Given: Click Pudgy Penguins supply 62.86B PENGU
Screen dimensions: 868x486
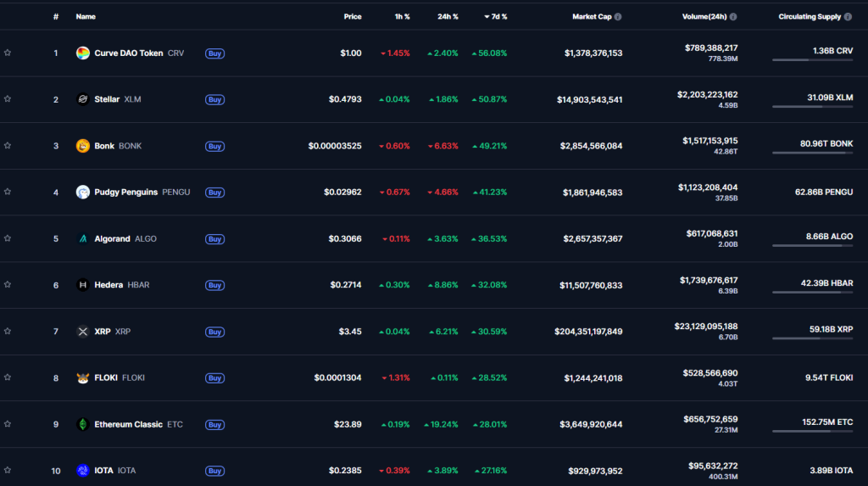Looking at the screenshot, I should click(824, 193).
